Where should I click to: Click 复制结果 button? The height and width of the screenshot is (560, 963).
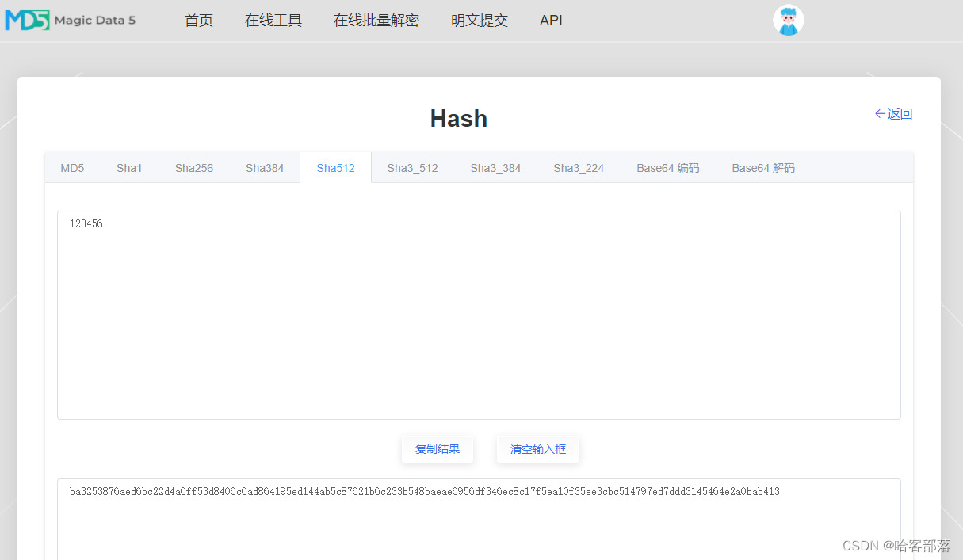coord(438,449)
